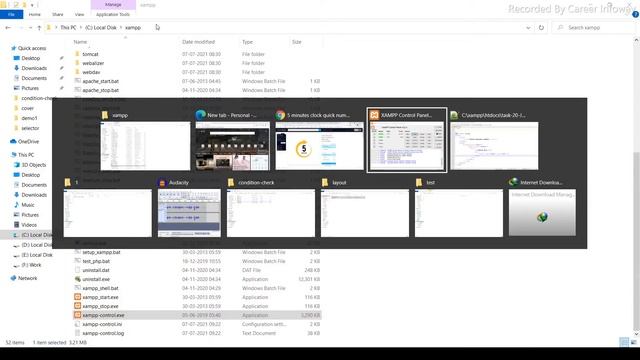
Task: Switch to the test folder thumbnail
Action: (x=459, y=213)
